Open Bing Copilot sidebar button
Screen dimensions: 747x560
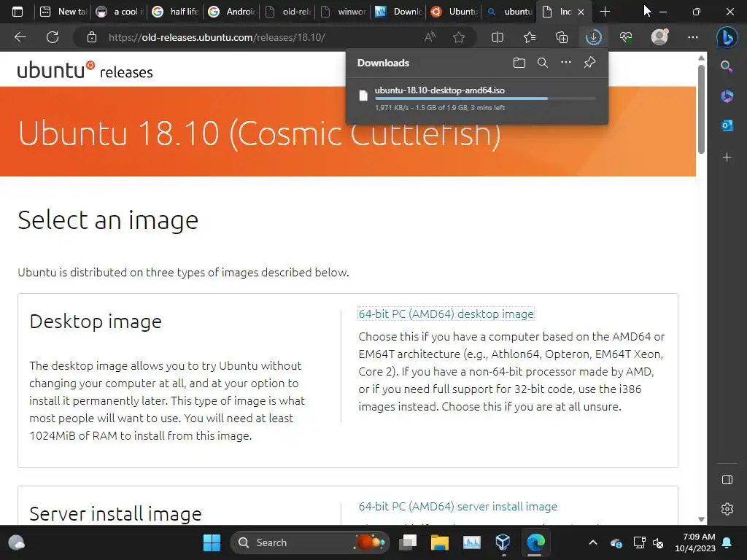tap(727, 37)
